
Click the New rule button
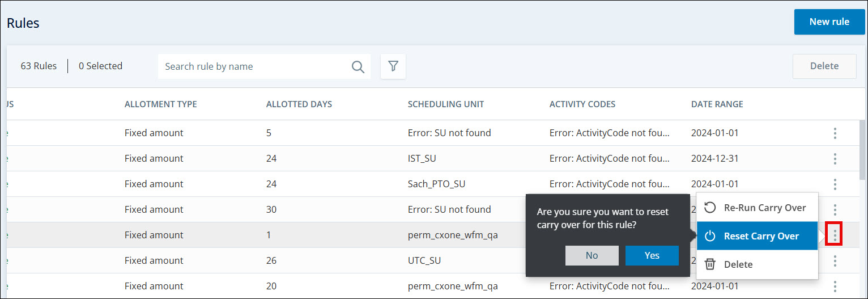tap(829, 22)
